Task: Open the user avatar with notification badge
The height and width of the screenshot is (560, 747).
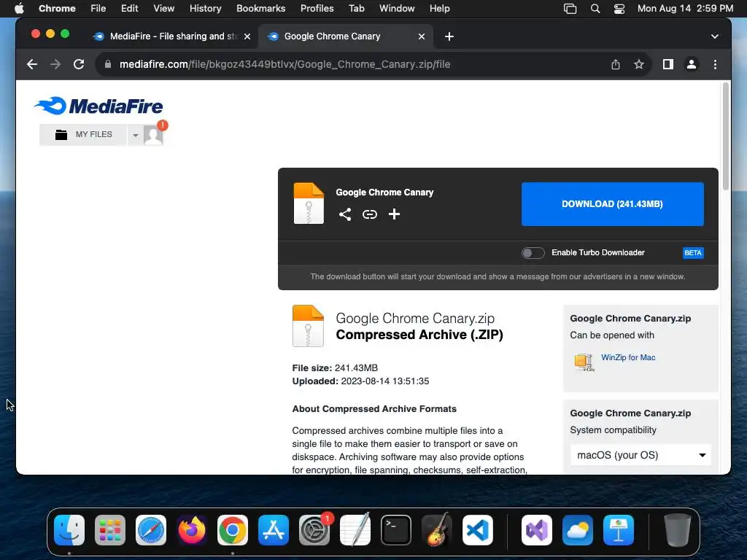Action: tap(153, 135)
